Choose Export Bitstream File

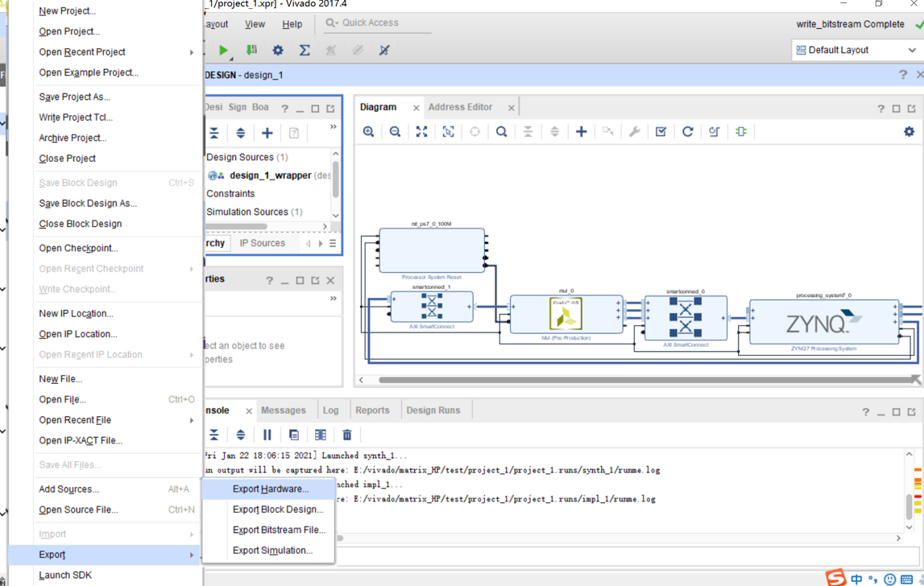(x=268, y=530)
